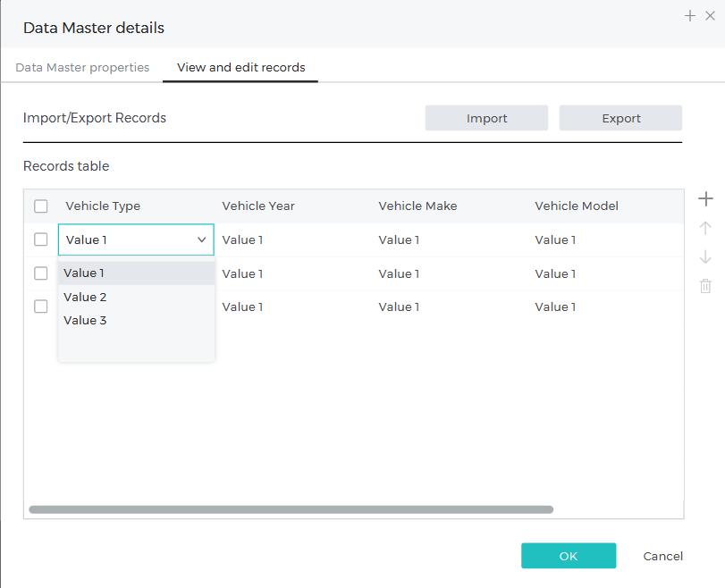Confirm with the OK button

(569, 556)
